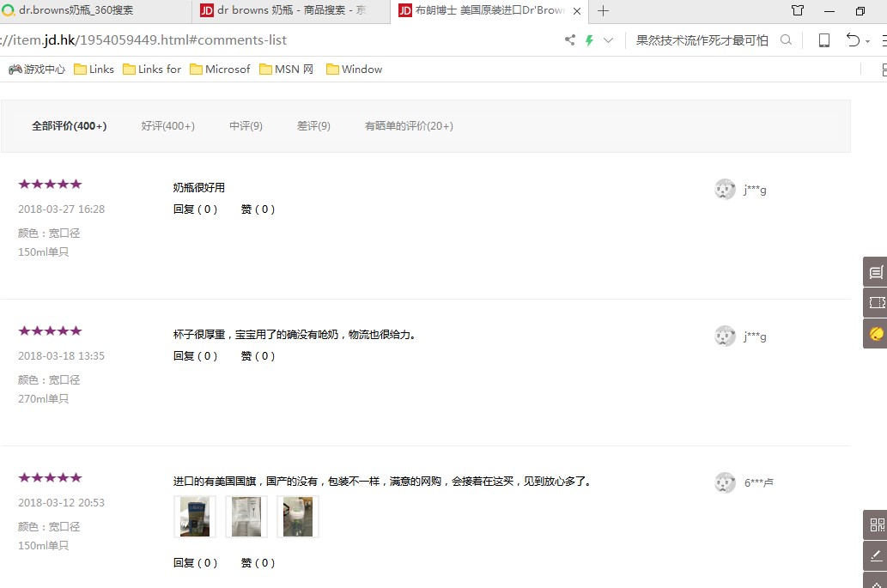Click the coupon ticket icon in sidebar
The width and height of the screenshot is (887, 588).
coord(875,302)
